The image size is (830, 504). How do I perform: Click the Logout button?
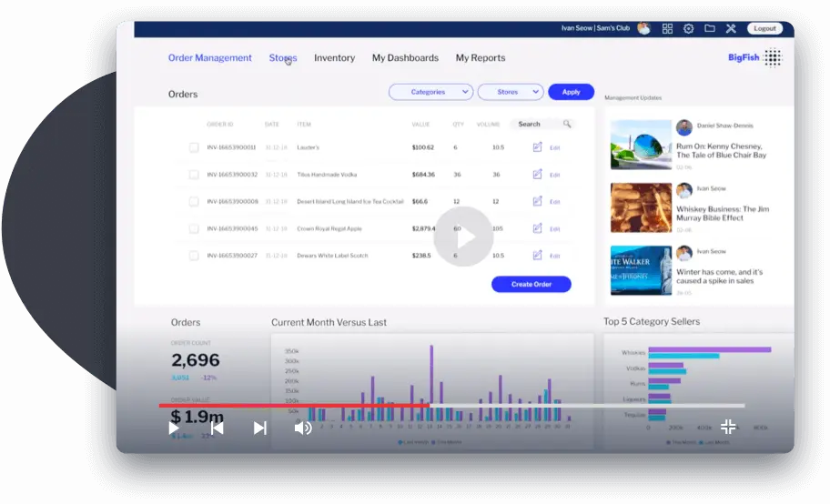tap(764, 29)
